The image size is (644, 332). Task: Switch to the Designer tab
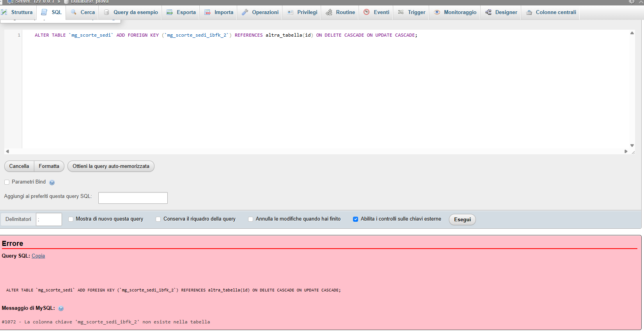click(x=502, y=12)
